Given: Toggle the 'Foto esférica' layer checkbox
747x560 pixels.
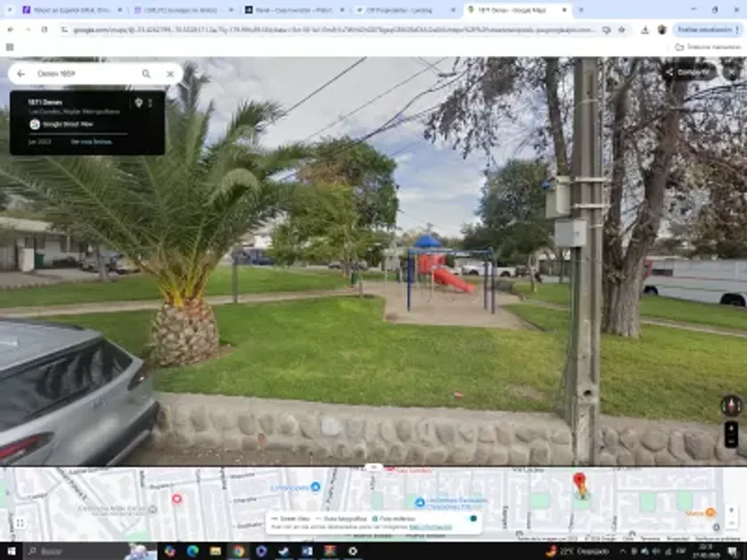Looking at the screenshot, I should (376, 517).
